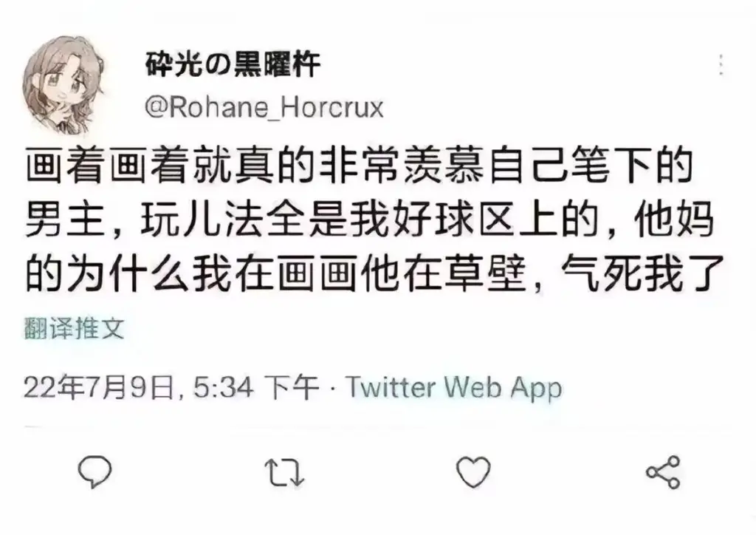
Task: Open the share icon options
Action: point(663,471)
